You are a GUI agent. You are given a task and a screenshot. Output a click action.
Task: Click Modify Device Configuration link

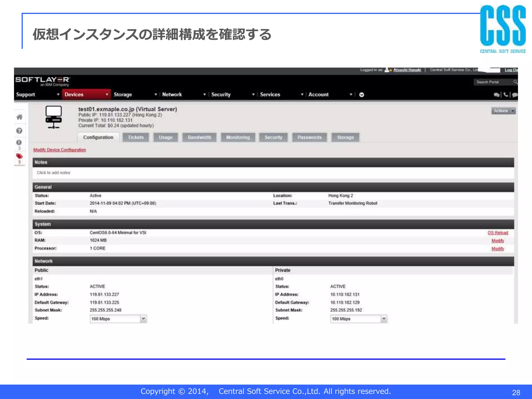click(59, 150)
